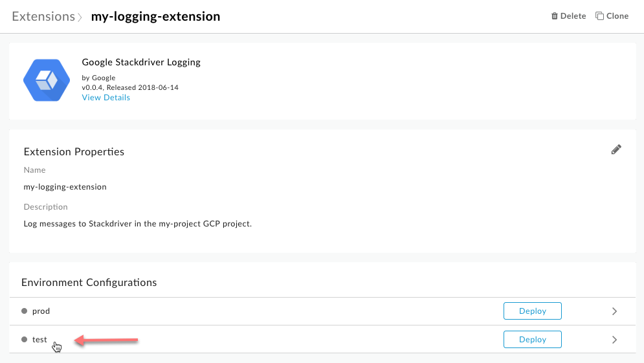Click the breadcrumb chevron after Extensions
This screenshot has width=644, height=363.
tap(80, 17)
